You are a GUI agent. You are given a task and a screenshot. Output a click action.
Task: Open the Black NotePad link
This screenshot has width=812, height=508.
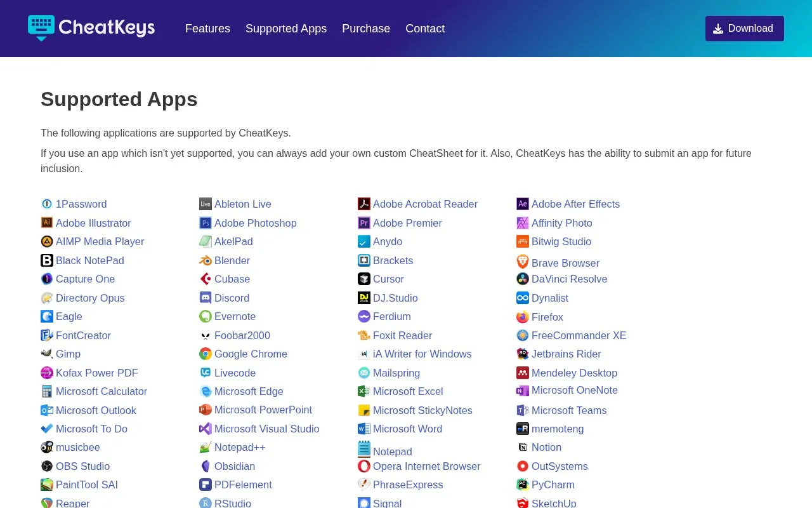tap(90, 260)
